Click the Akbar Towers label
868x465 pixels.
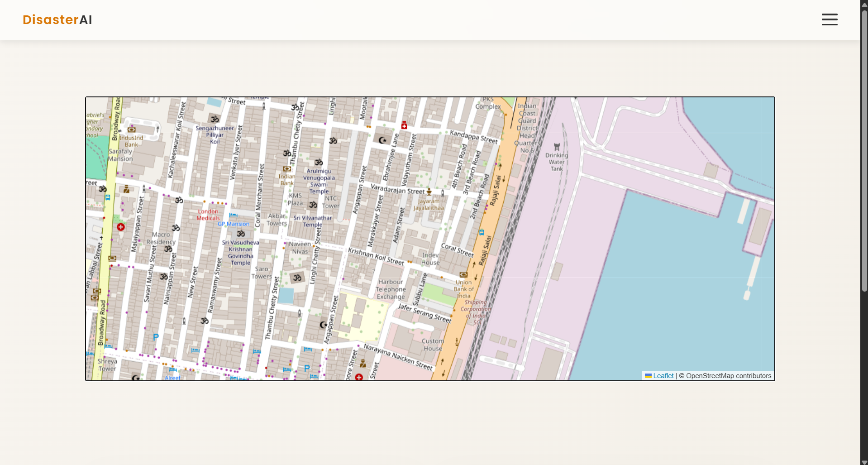click(277, 220)
